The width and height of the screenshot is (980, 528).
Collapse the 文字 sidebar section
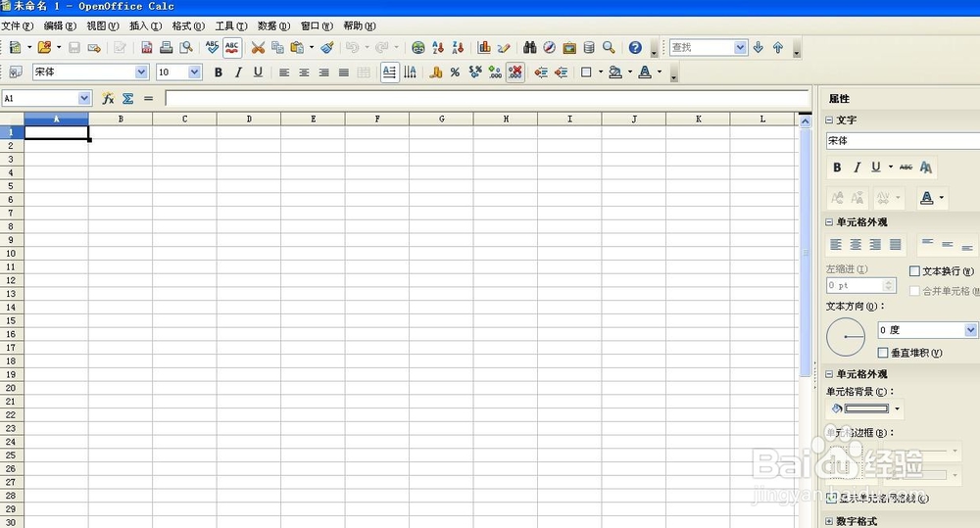coord(829,120)
